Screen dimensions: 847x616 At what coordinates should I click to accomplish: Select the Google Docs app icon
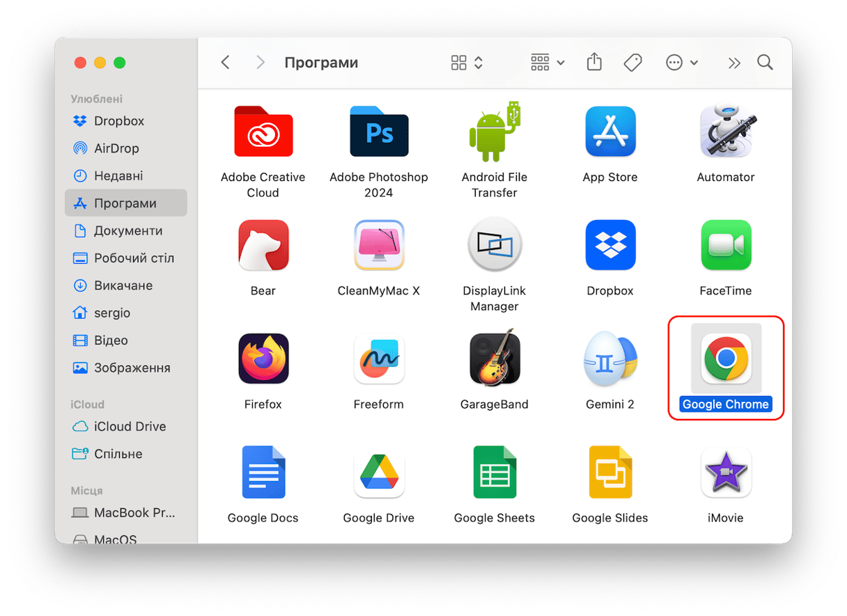click(263, 473)
